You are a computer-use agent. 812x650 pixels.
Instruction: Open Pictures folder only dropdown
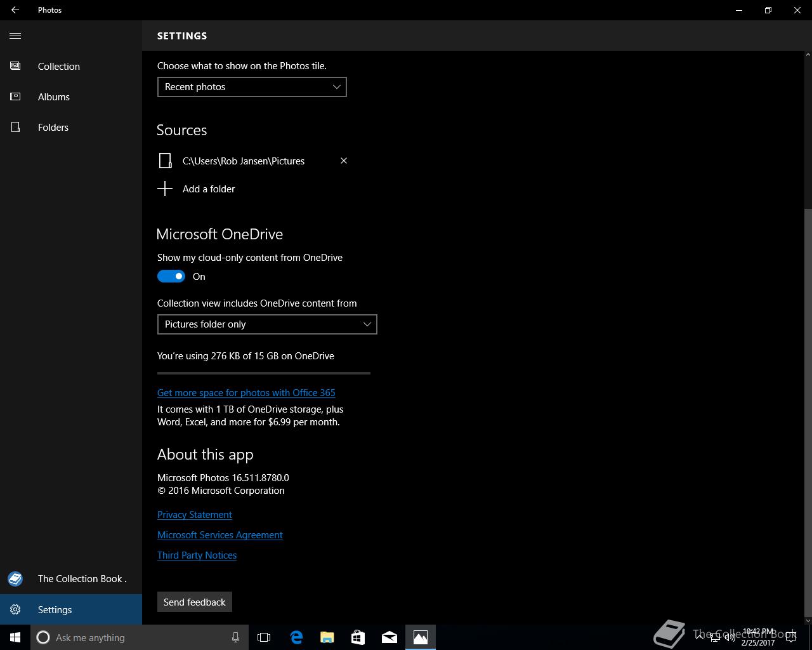[x=267, y=324]
